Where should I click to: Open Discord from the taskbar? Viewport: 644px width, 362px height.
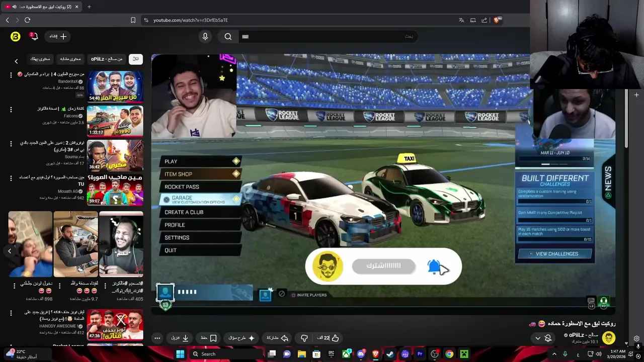361,354
